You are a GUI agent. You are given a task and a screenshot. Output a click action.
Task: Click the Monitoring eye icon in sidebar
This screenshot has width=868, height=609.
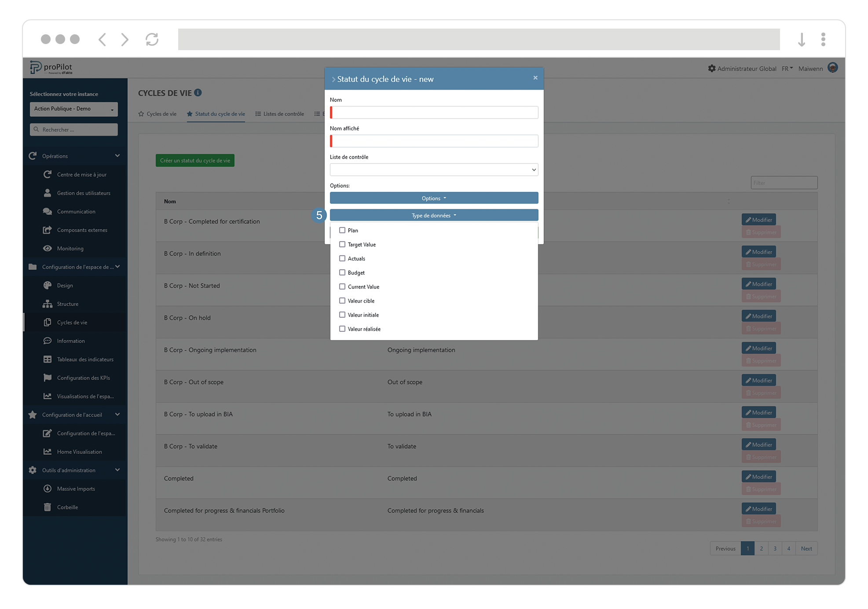click(48, 248)
